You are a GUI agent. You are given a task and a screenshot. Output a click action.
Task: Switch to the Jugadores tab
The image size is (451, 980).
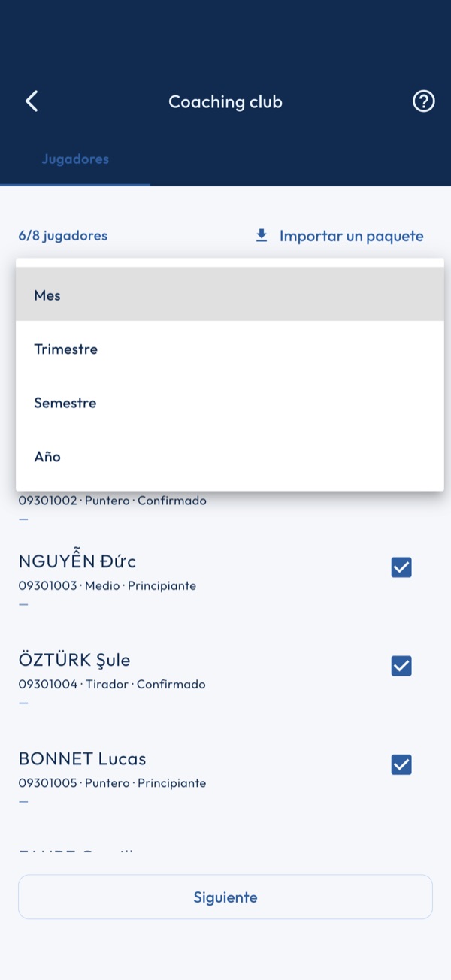click(75, 159)
